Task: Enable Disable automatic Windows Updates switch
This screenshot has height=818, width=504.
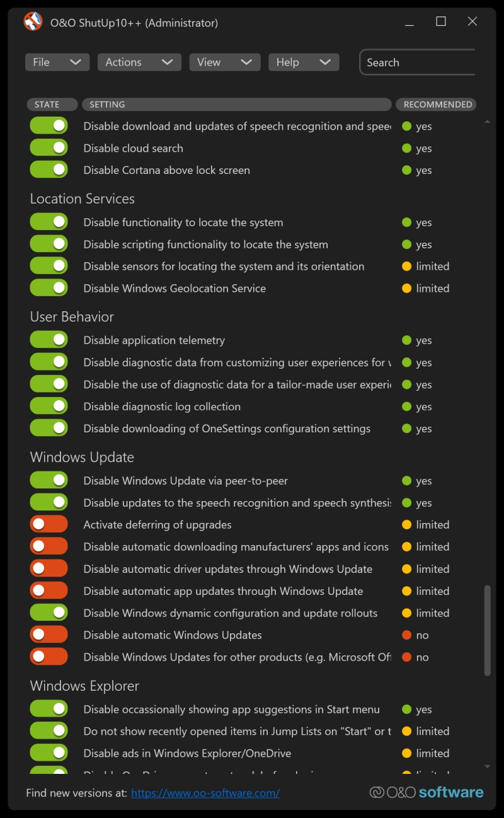Action: coord(49,635)
